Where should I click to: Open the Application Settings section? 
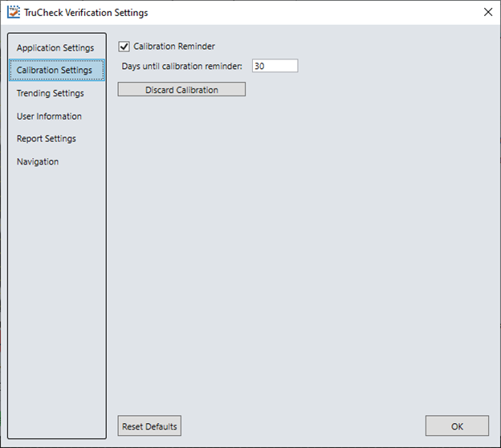55,48
